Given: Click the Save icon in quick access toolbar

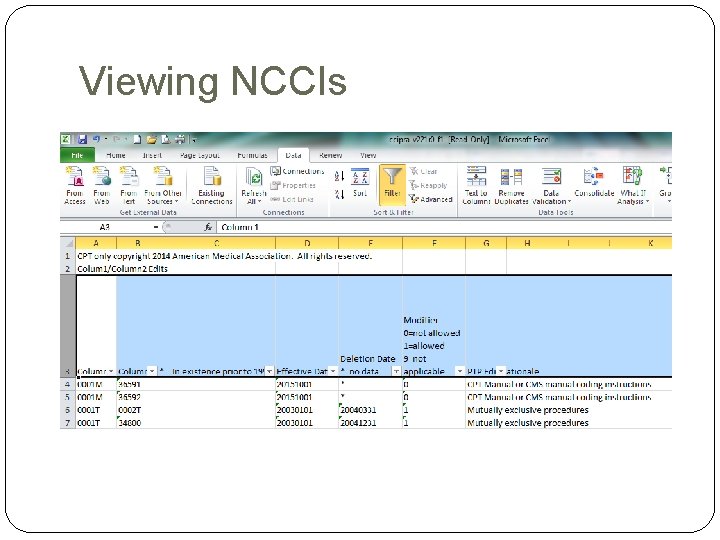Looking at the screenshot, I should point(82,139).
